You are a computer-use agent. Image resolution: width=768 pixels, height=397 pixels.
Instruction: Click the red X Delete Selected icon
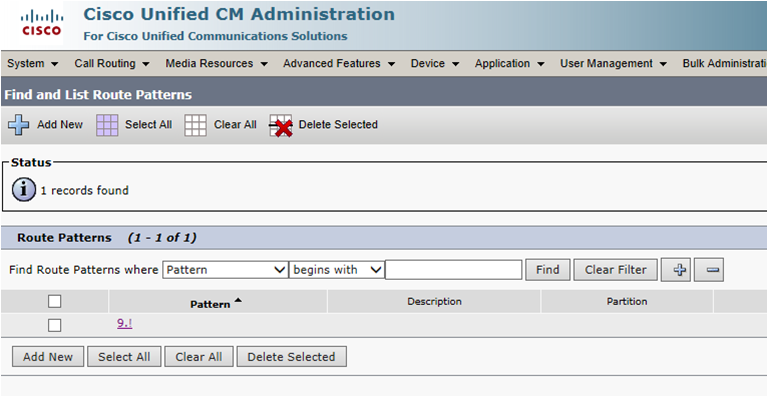(281, 126)
